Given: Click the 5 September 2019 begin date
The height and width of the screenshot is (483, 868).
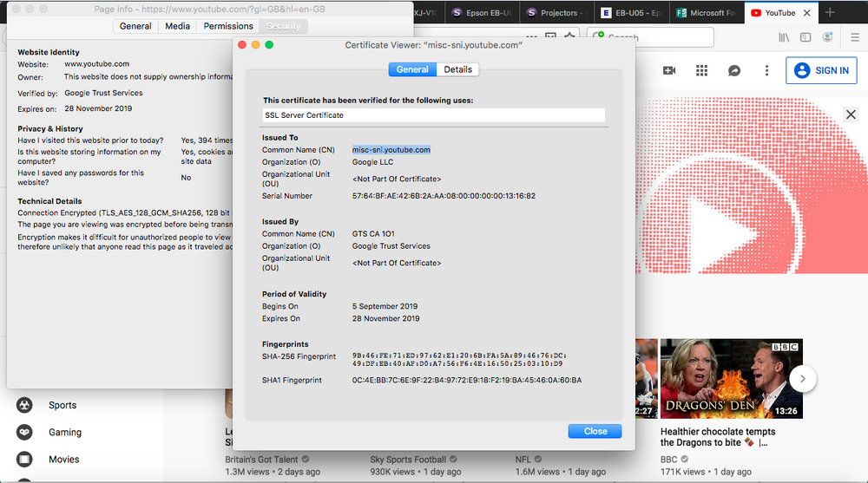Looking at the screenshot, I should coord(385,306).
